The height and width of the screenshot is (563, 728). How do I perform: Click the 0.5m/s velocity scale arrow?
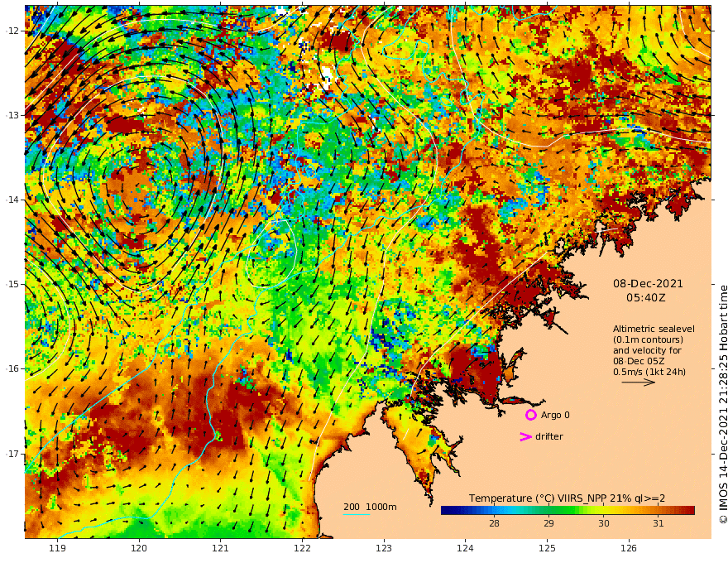639,383
